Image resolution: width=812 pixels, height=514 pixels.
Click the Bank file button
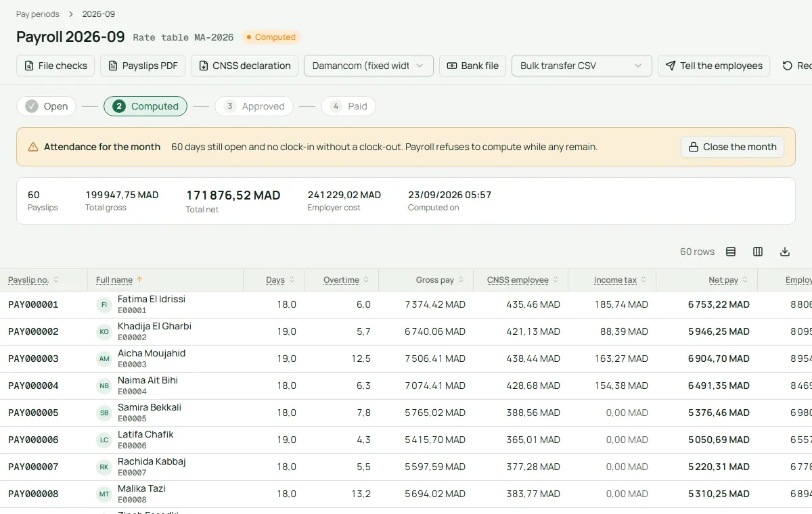click(x=473, y=66)
